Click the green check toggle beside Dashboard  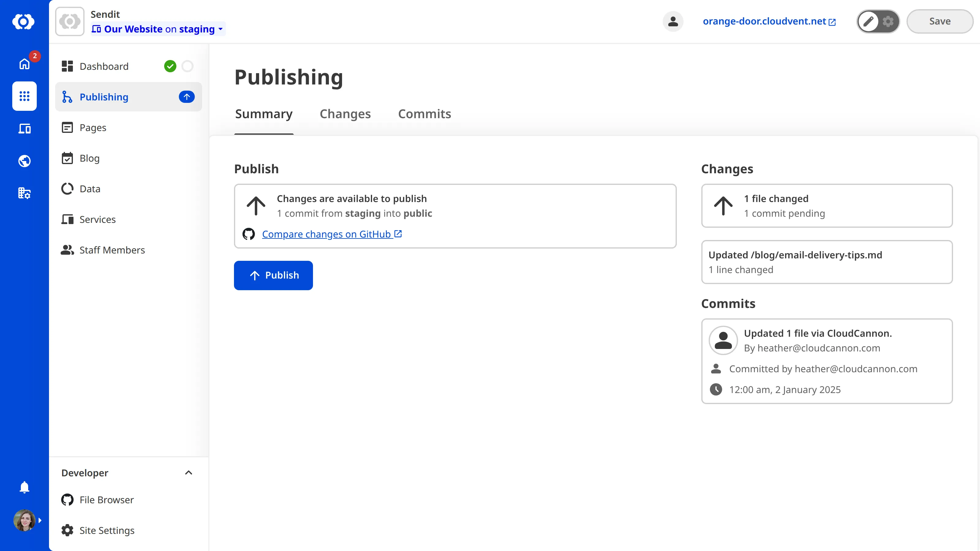tap(170, 66)
